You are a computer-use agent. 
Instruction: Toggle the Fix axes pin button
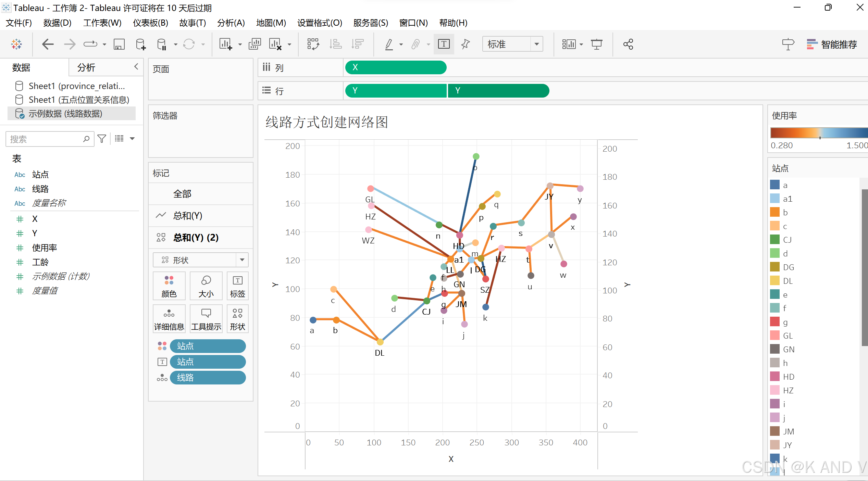click(465, 44)
